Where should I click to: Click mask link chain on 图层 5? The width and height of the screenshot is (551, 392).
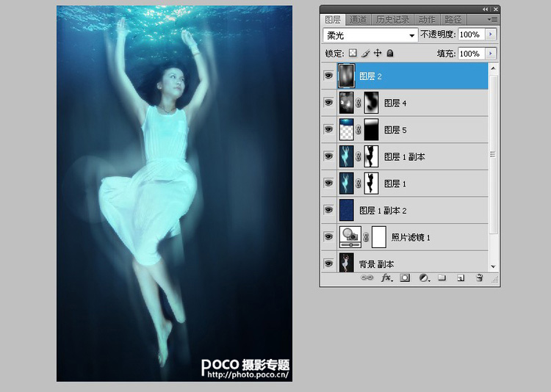point(358,130)
